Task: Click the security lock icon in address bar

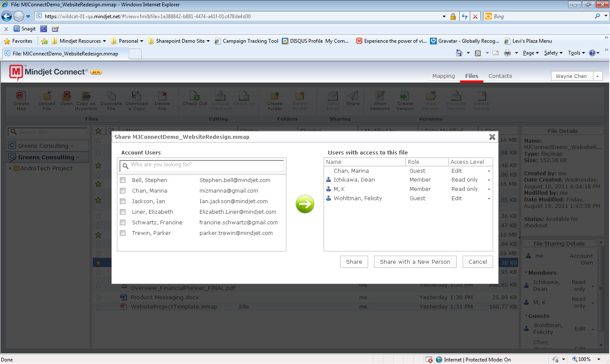Action: pyautogui.click(x=453, y=17)
